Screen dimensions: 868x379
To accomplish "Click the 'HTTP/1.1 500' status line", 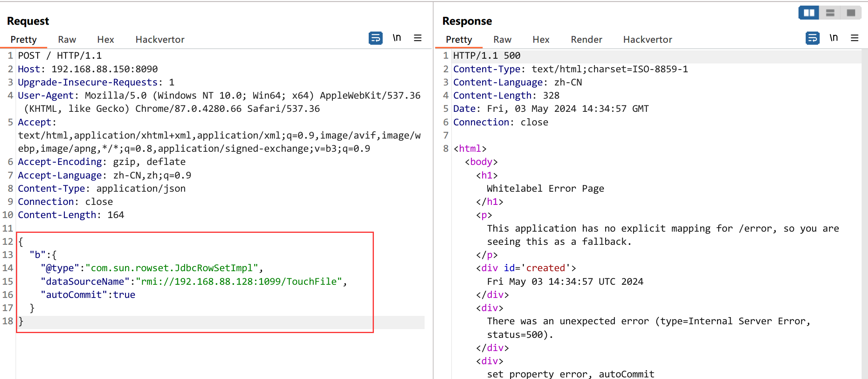I will coord(487,56).
